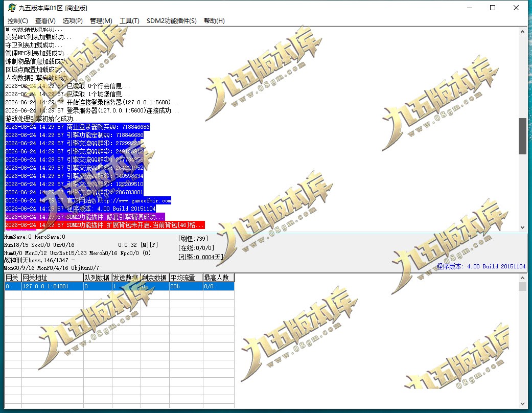Click the HumSave:0 HeroSave:0 status line

[x=35, y=237]
